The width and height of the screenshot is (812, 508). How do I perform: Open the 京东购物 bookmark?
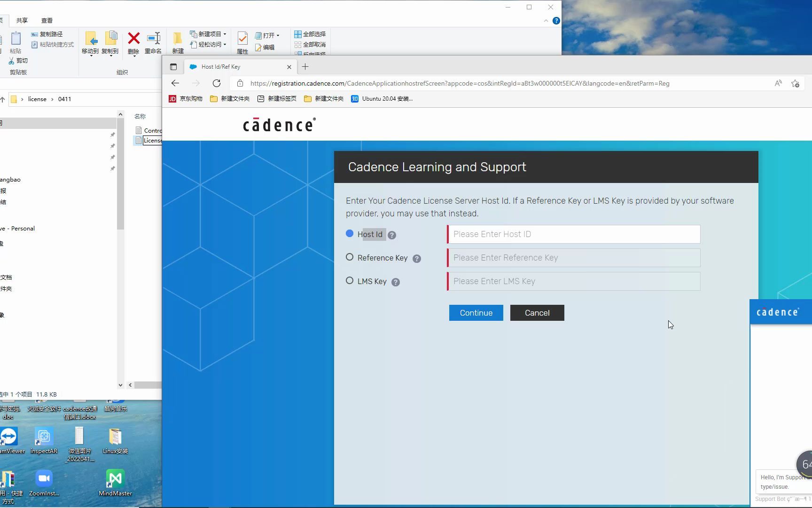186,99
